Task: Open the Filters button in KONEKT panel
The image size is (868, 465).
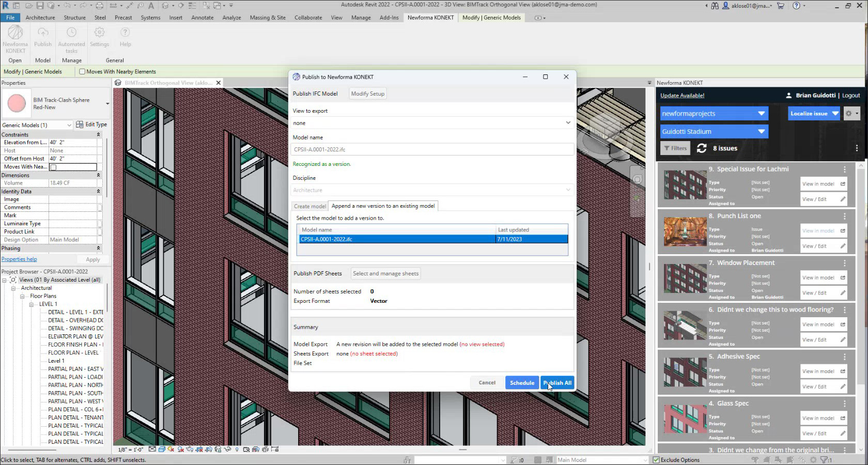Action: click(675, 148)
